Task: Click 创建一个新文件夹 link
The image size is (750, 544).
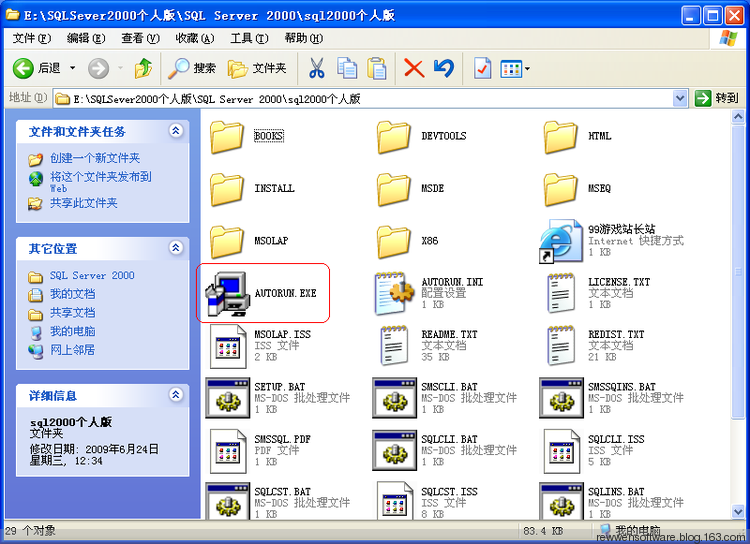Action: pos(95,158)
